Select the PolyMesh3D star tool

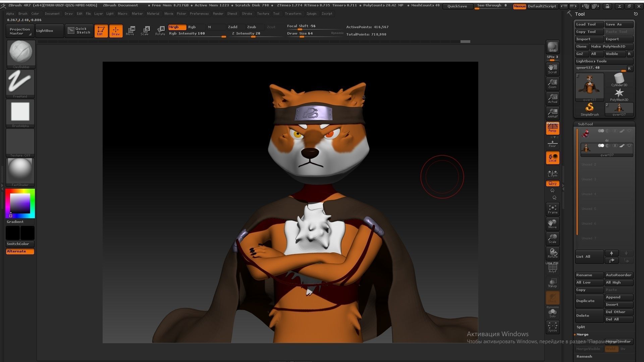619,95
